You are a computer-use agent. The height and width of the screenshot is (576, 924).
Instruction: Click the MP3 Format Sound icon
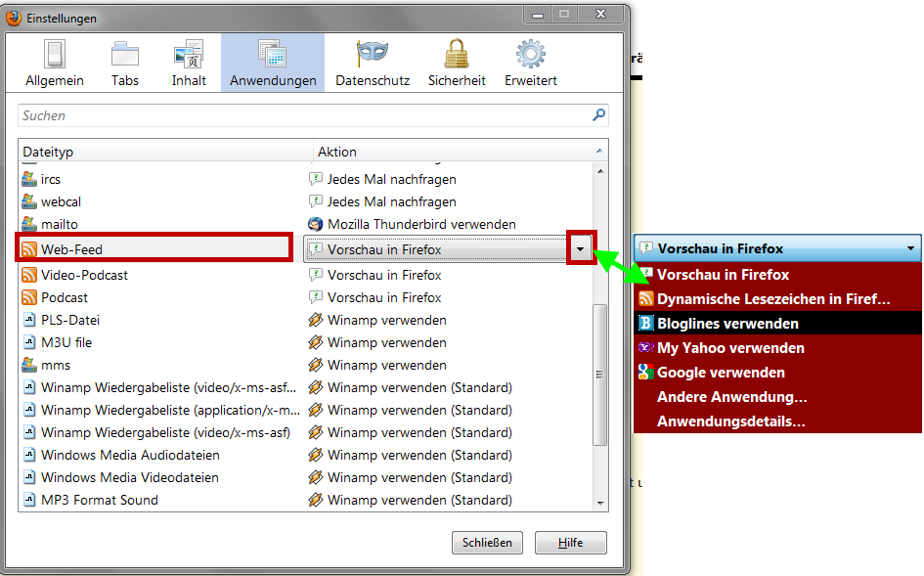[x=29, y=500]
